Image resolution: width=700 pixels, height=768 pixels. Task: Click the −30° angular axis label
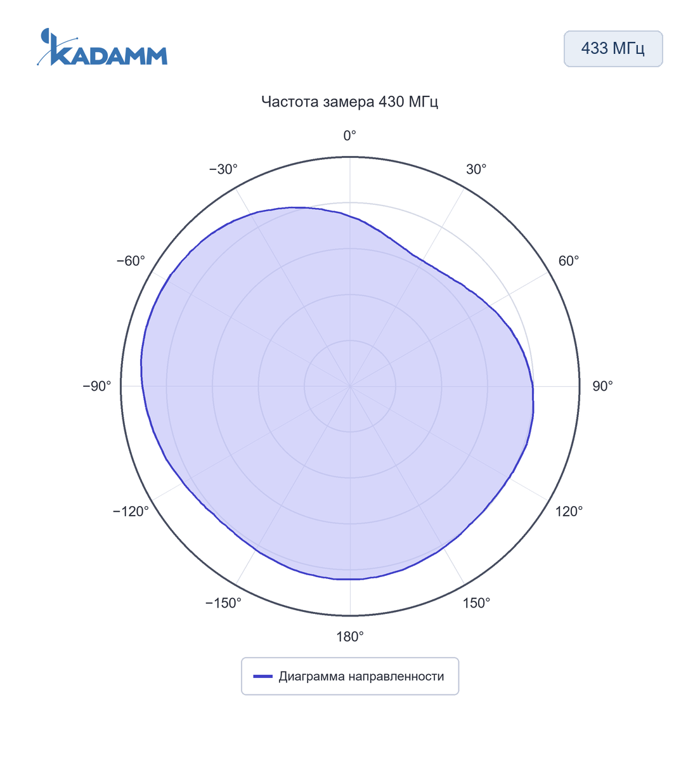(x=223, y=169)
